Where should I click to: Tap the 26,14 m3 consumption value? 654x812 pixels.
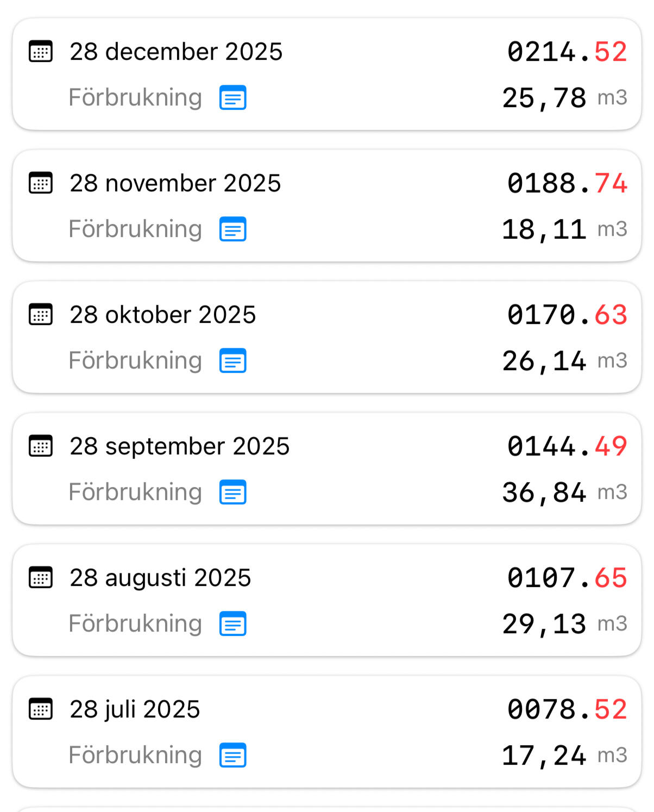coord(564,361)
